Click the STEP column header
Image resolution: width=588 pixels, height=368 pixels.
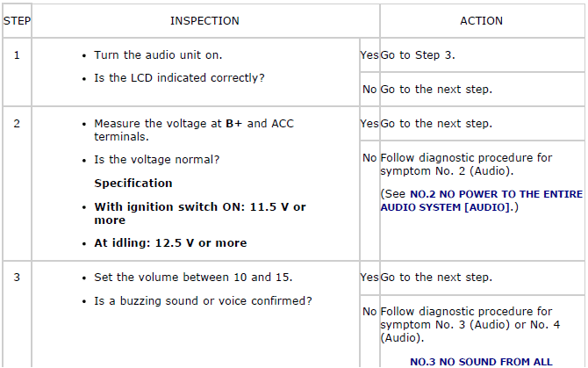(17, 21)
